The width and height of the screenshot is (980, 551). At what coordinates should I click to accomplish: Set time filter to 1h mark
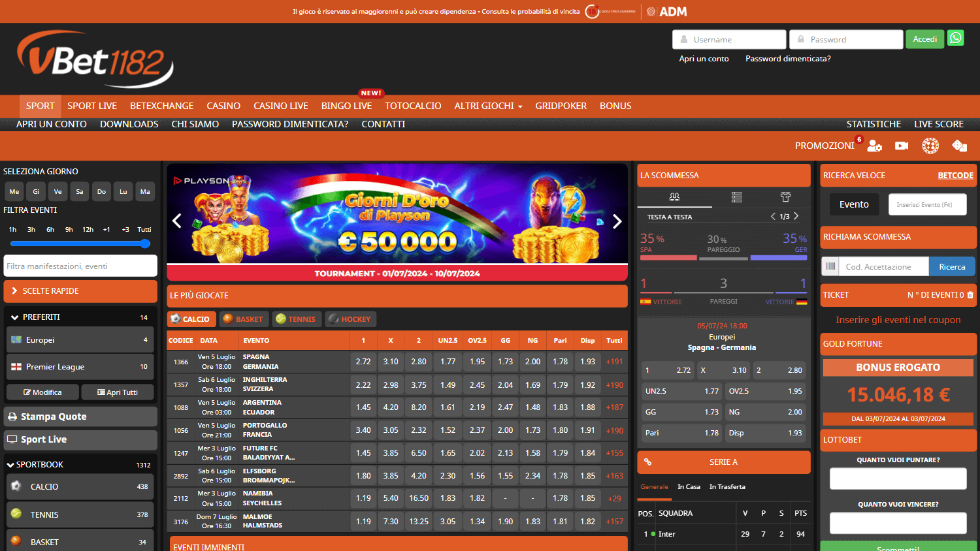click(x=12, y=230)
